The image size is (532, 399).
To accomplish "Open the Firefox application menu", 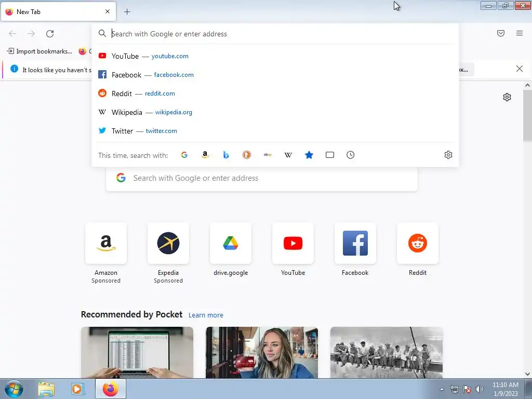I will coord(520,33).
